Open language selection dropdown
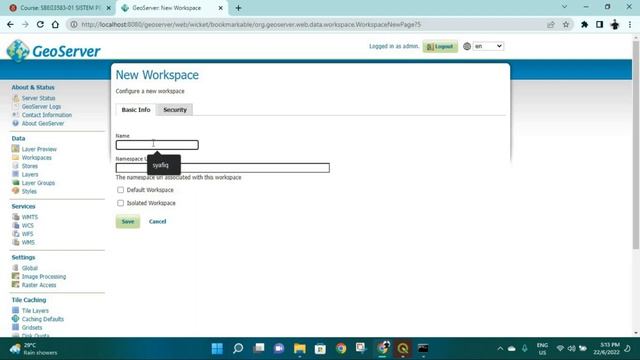 [488, 46]
